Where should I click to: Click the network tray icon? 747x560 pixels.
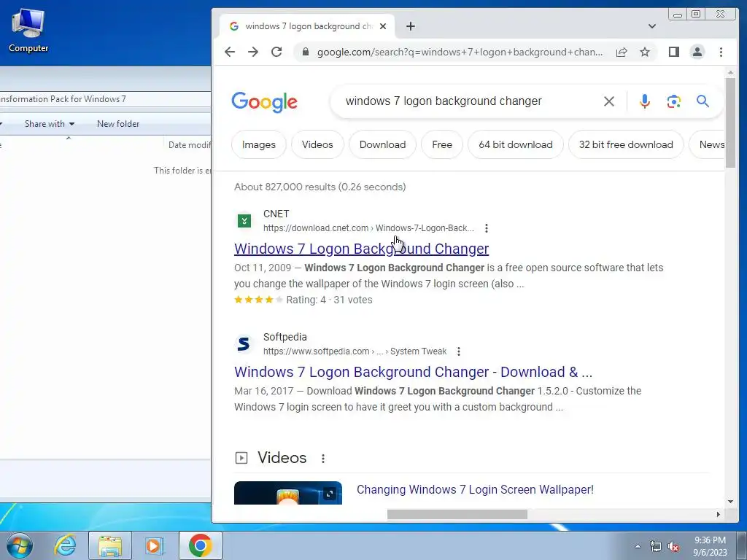coord(656,547)
